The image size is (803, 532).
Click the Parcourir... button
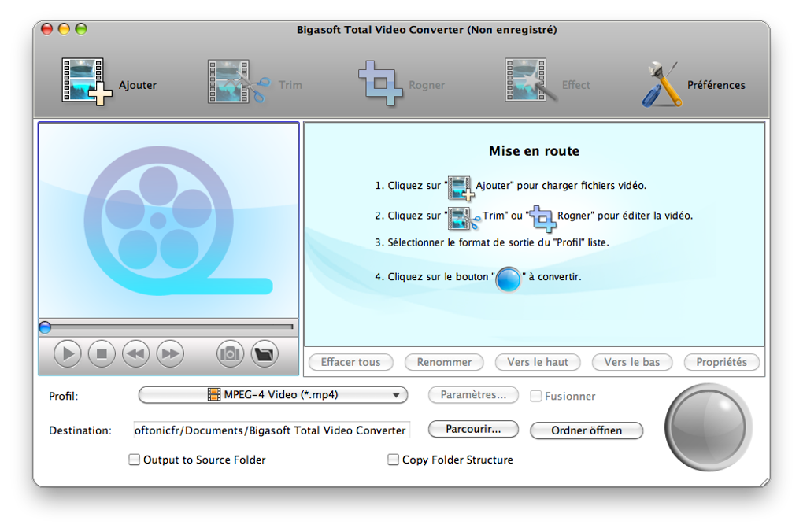(x=473, y=429)
